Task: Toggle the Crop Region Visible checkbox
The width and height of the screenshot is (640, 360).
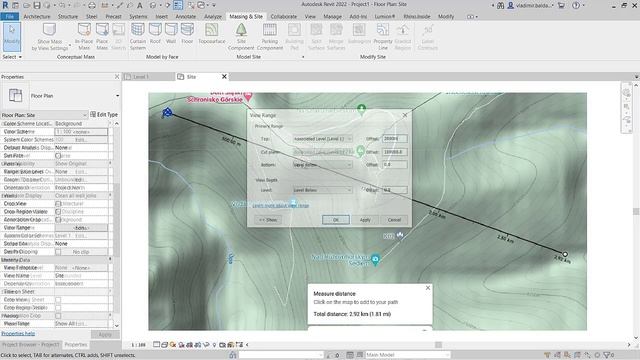Action: [x=58, y=211]
